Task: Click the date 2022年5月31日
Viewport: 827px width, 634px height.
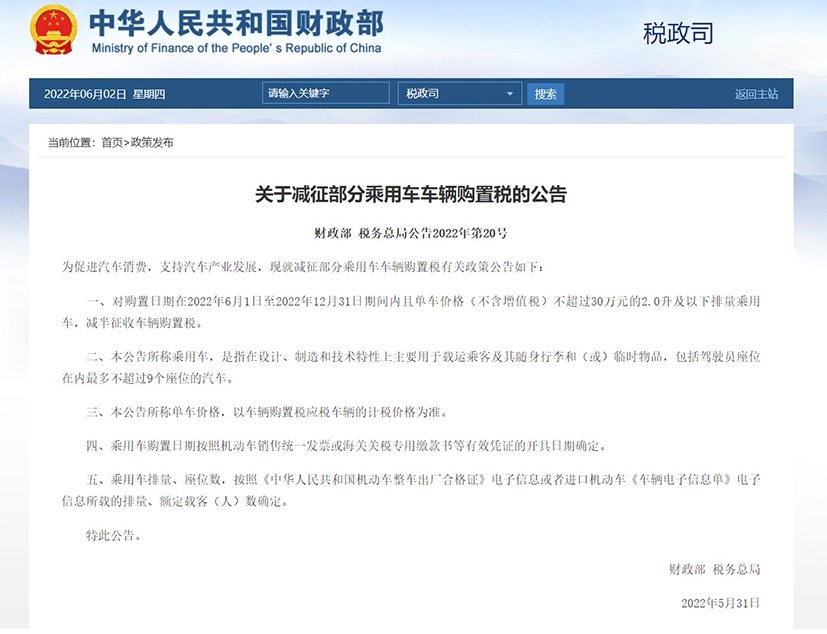Action: point(720,603)
